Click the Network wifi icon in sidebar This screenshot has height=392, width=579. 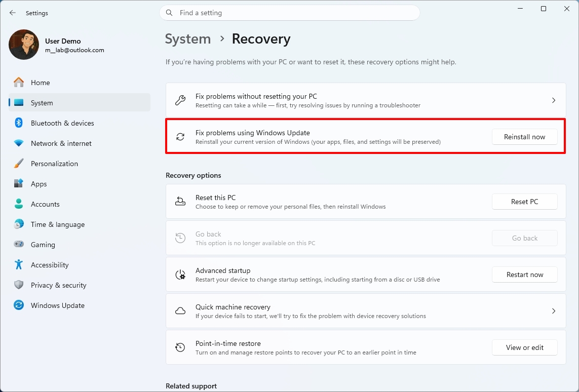[19, 143]
